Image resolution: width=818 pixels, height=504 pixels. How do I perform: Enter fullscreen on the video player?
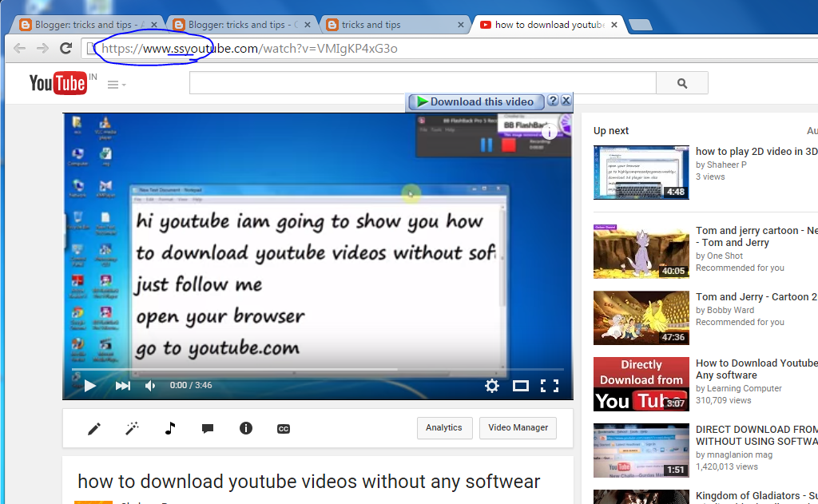(550, 386)
